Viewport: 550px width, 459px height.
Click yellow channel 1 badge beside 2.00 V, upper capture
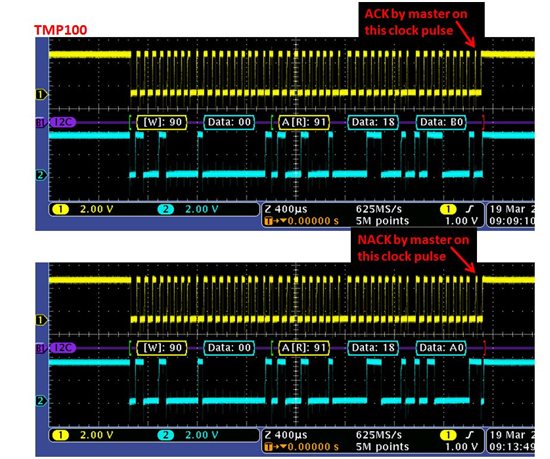60,209
